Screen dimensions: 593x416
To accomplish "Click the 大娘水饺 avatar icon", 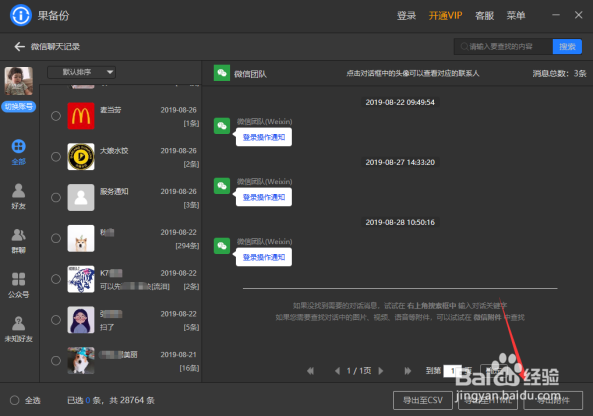I will 81,157.
